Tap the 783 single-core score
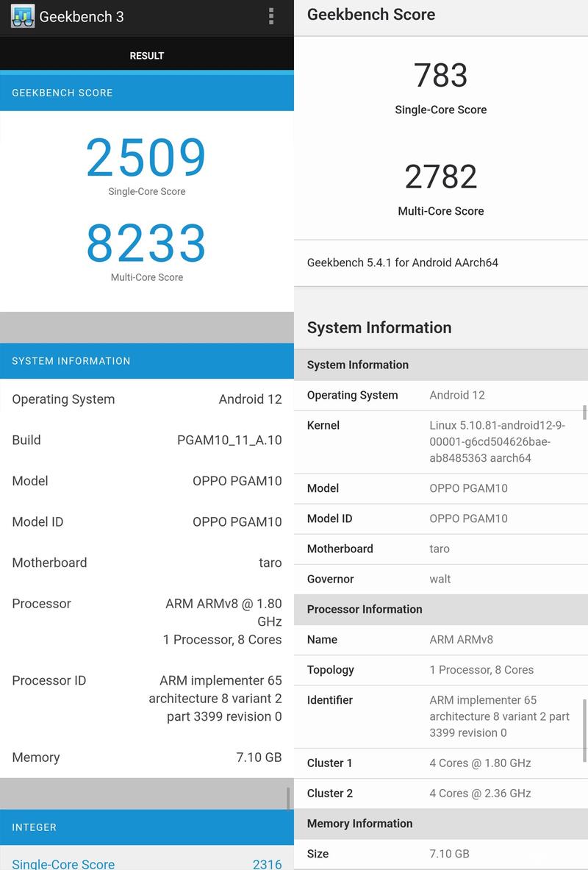This screenshot has width=588, height=870. pos(440,75)
